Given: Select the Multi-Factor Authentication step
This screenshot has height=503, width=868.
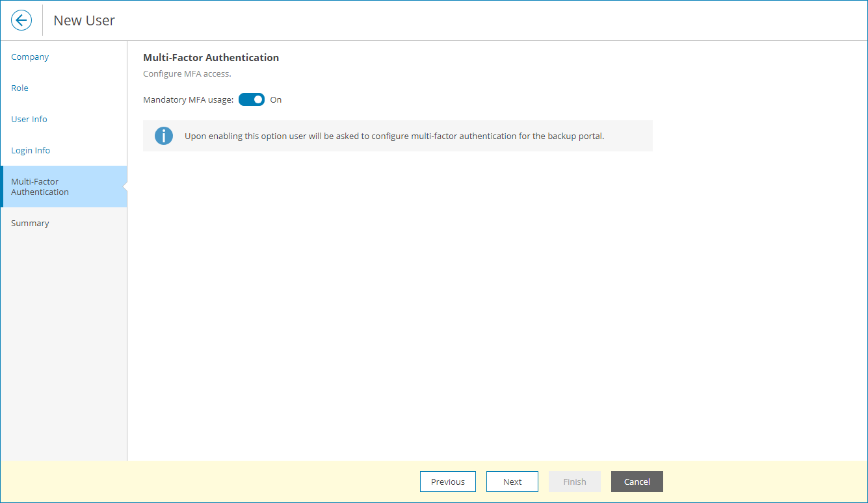Looking at the screenshot, I should (x=40, y=187).
